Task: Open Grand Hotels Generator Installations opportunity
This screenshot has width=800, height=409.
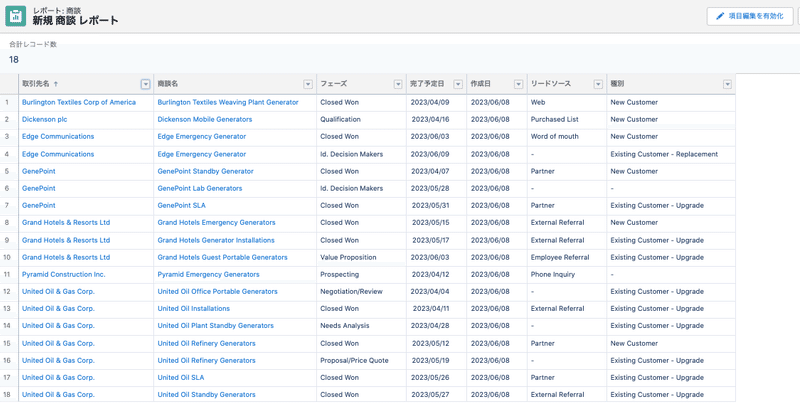Action: pos(216,240)
